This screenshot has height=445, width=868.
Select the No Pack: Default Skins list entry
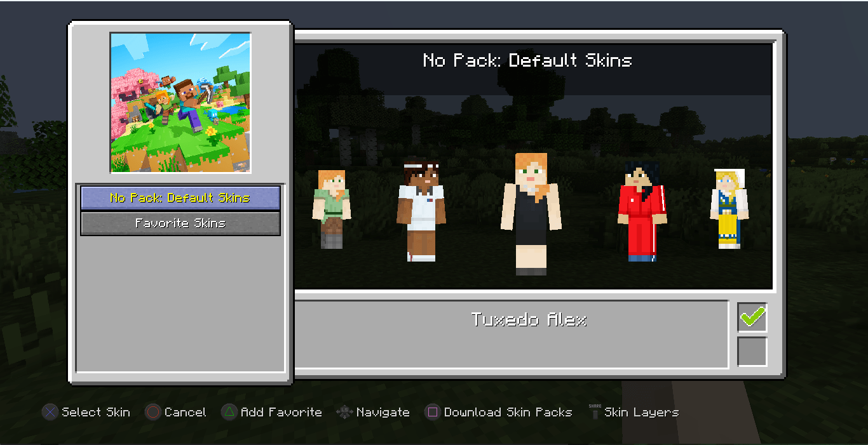tap(180, 198)
